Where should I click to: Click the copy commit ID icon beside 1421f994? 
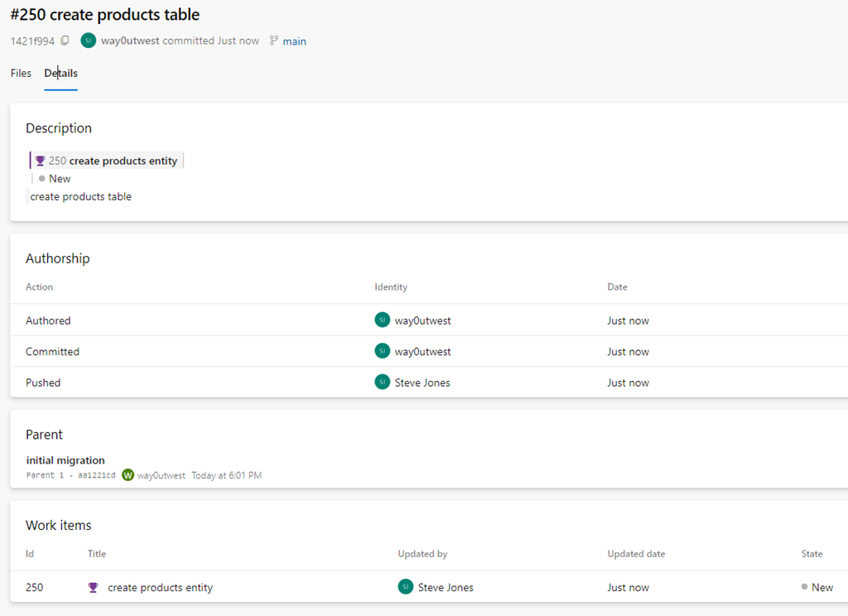(65, 40)
